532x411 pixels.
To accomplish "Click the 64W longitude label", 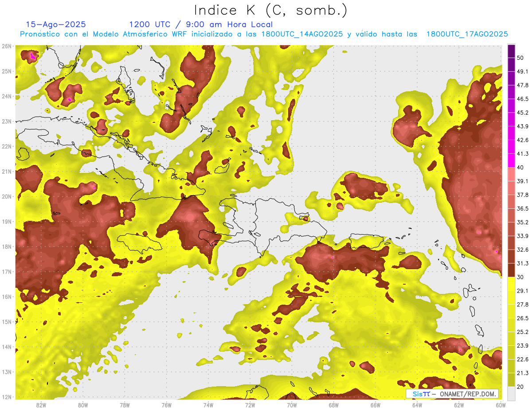I will (x=417, y=405).
